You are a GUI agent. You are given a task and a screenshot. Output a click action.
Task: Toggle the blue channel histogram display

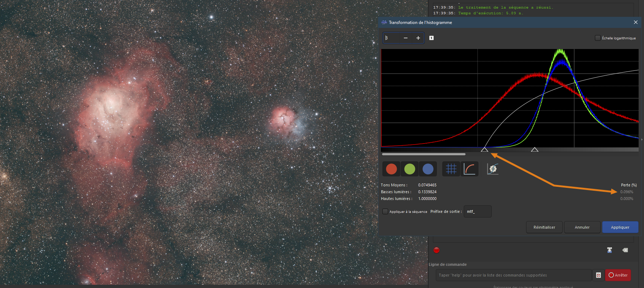[x=428, y=169]
